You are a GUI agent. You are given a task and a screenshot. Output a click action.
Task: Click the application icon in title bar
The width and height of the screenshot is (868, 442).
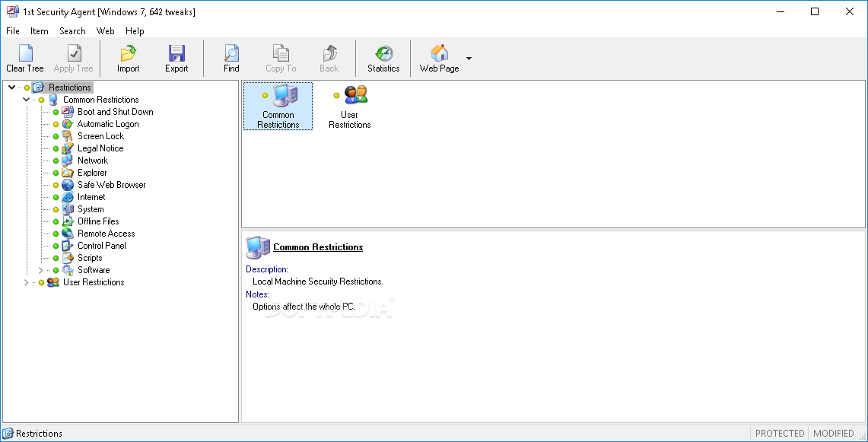point(12,11)
